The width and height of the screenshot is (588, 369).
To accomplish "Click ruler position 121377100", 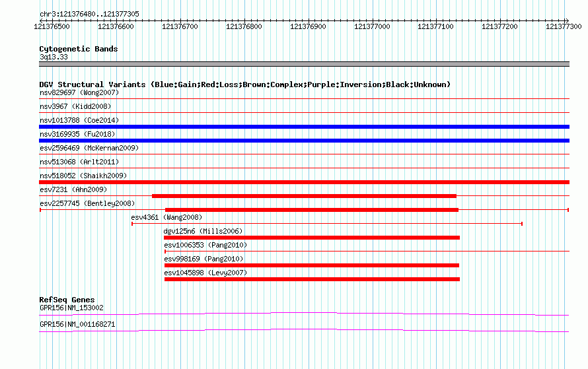I will [436, 26].
